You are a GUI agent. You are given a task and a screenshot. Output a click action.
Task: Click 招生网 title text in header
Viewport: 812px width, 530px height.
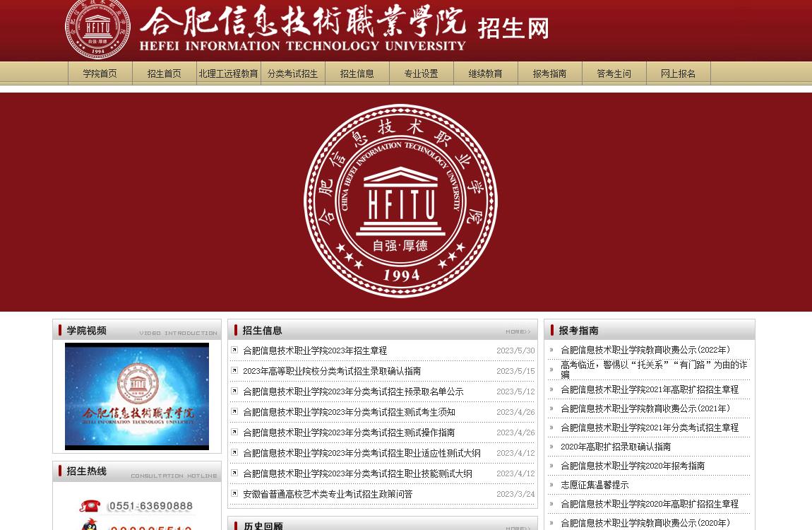(x=513, y=28)
